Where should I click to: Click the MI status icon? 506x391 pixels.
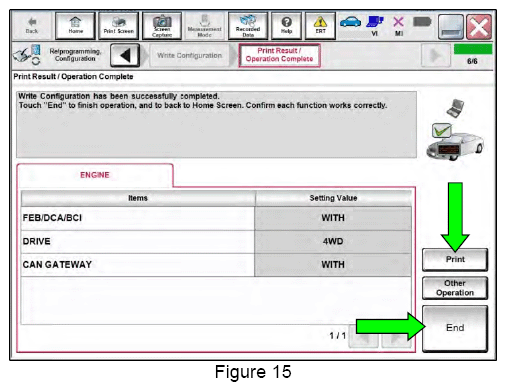click(398, 26)
